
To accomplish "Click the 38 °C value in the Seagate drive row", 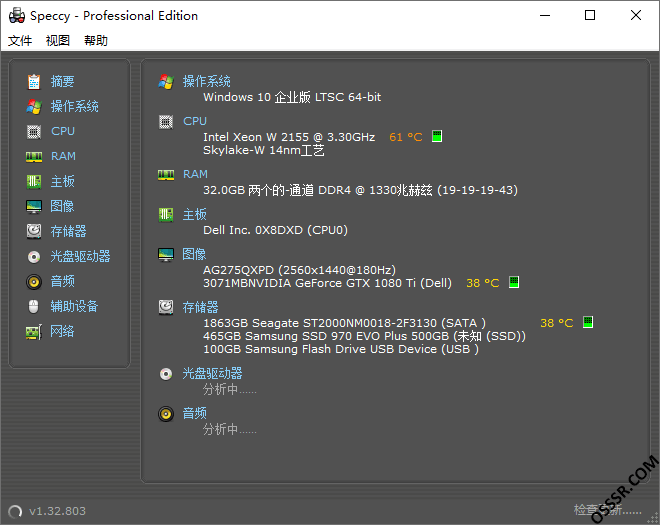I will tap(556, 323).
